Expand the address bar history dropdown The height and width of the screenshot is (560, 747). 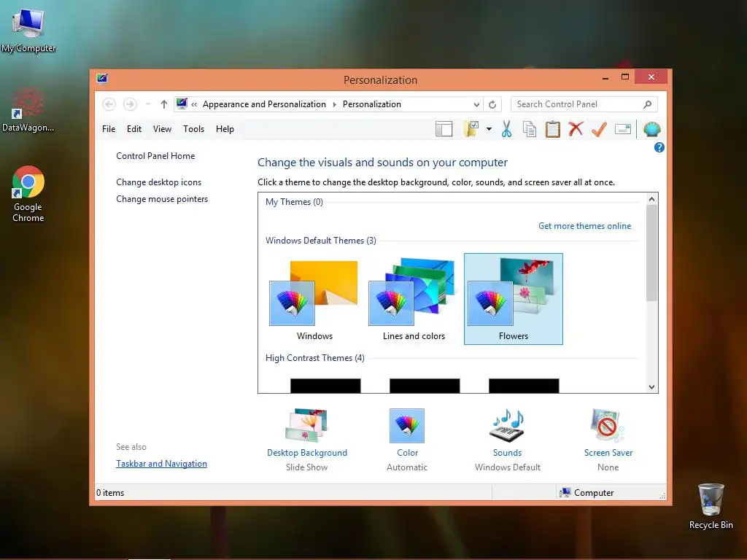[x=476, y=104]
